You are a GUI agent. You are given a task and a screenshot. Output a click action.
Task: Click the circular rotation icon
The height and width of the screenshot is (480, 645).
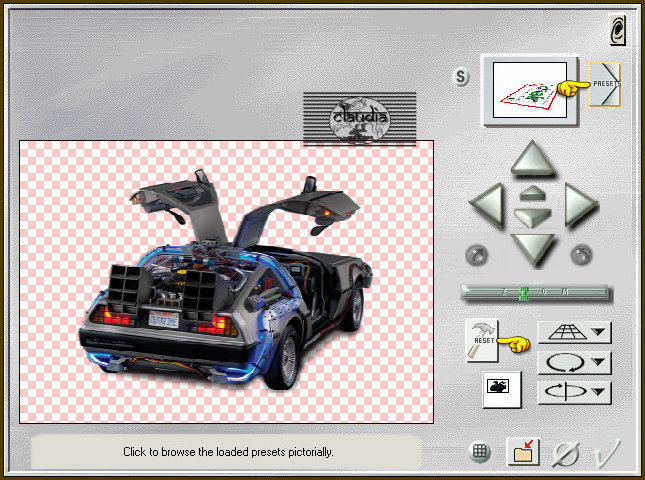(x=565, y=362)
